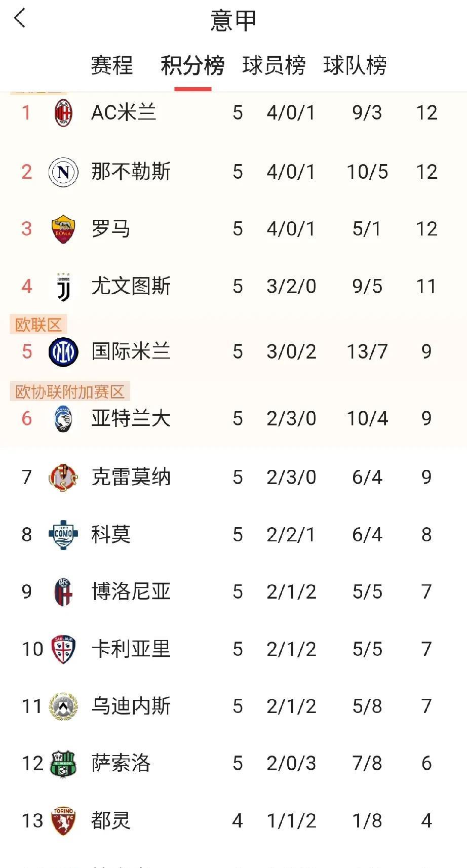Viewport: 467px width, 868px height.
Task: Switch to the 球队榜 tab
Action: pos(355,66)
